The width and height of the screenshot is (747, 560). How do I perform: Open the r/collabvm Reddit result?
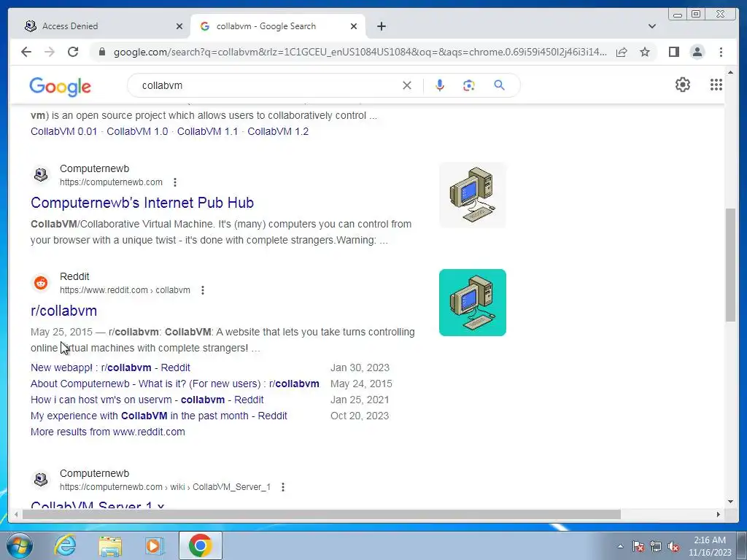click(64, 311)
